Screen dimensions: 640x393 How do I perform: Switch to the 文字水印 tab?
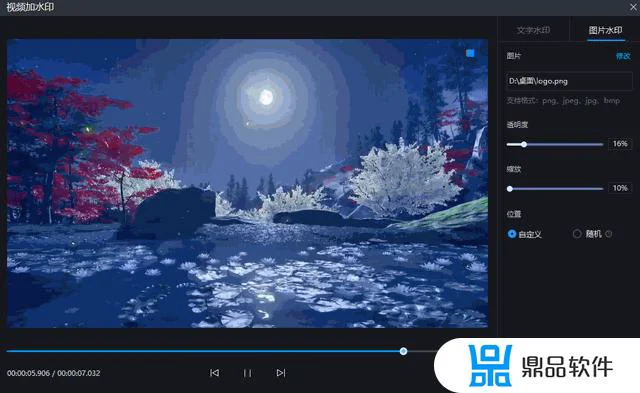coord(533,30)
